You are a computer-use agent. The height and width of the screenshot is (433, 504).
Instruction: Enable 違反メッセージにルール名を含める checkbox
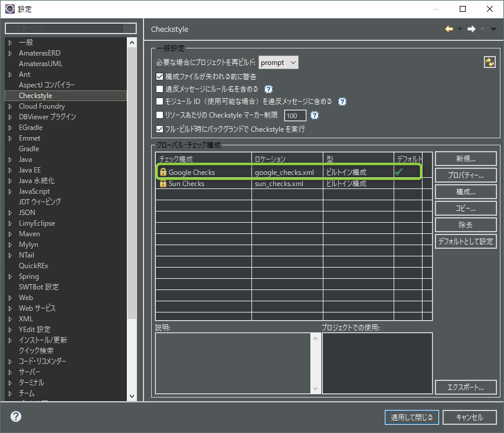point(159,89)
